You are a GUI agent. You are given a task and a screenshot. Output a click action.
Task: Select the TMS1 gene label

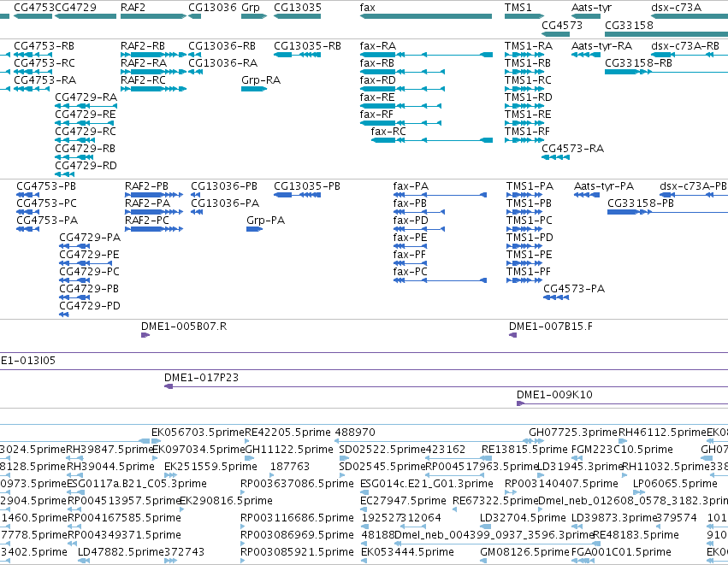[x=518, y=8]
